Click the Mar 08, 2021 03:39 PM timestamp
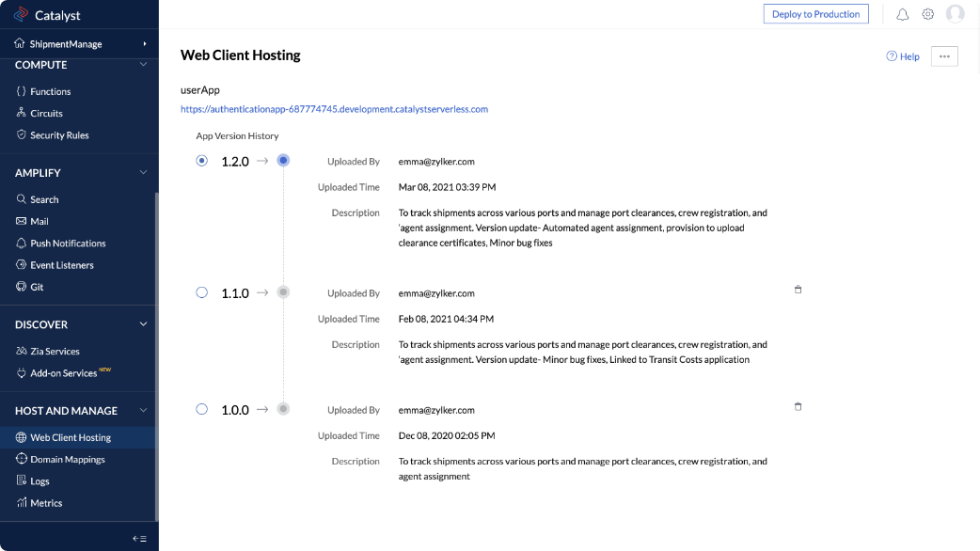Viewport: 980px width, 551px height. 447,187
